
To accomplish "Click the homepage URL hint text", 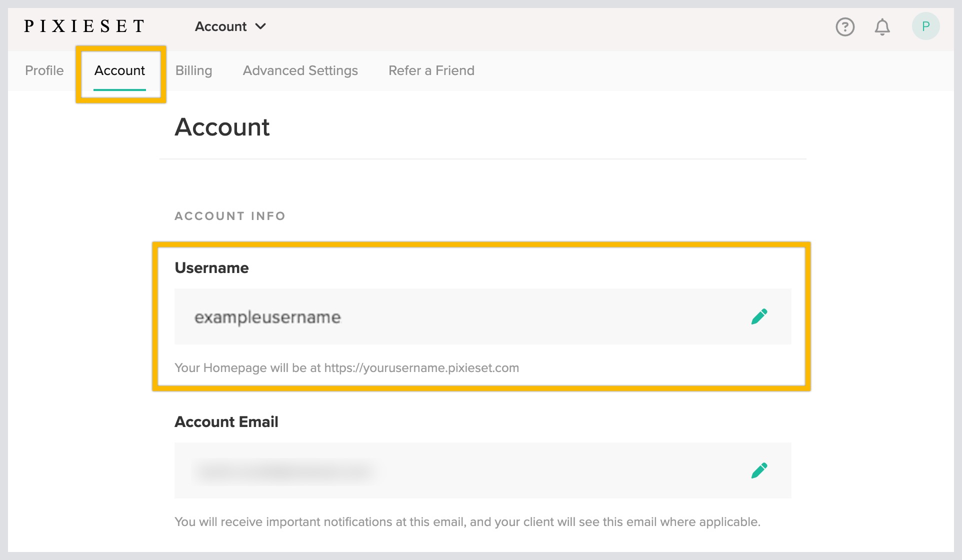I will [346, 368].
